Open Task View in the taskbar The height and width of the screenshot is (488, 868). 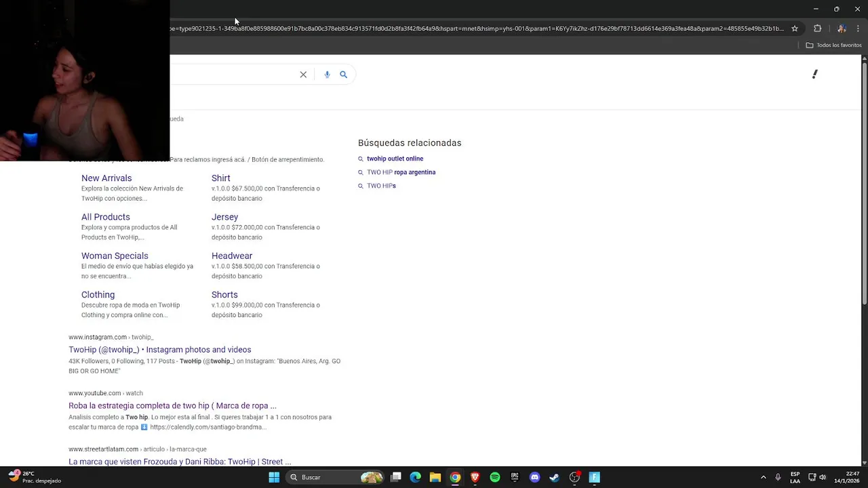click(x=396, y=477)
